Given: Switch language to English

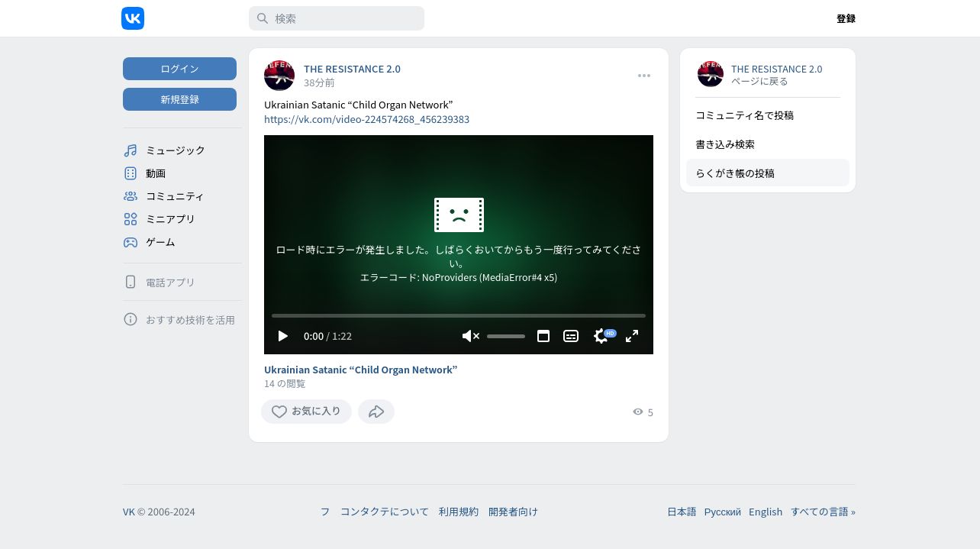Looking at the screenshot, I should (766, 512).
